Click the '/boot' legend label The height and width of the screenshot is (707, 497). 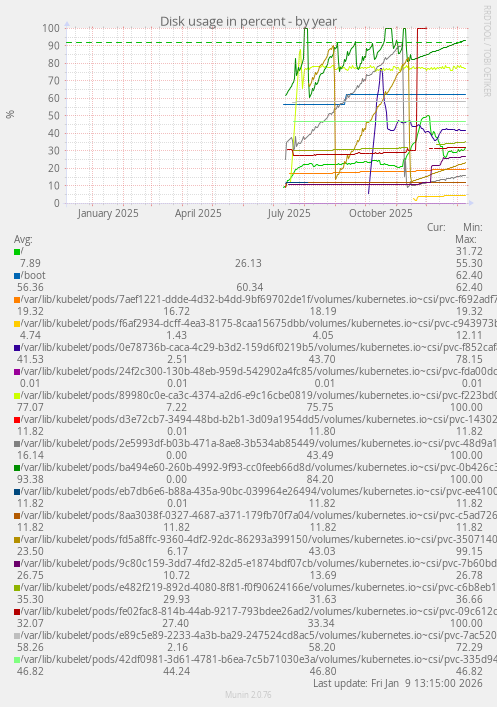33,275
